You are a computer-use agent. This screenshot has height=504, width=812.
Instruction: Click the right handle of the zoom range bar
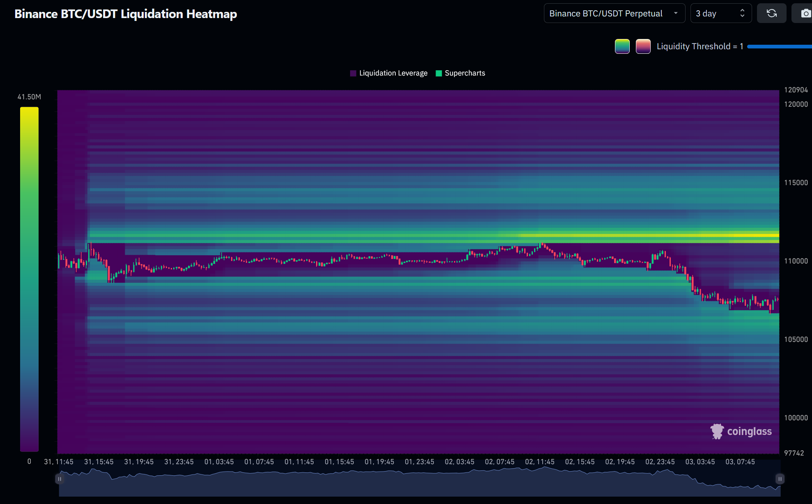click(780, 479)
